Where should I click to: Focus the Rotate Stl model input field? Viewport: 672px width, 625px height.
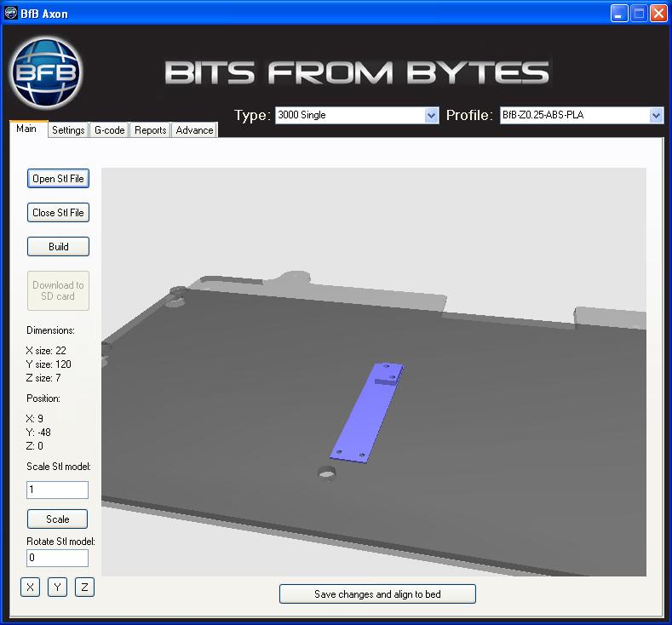57,558
